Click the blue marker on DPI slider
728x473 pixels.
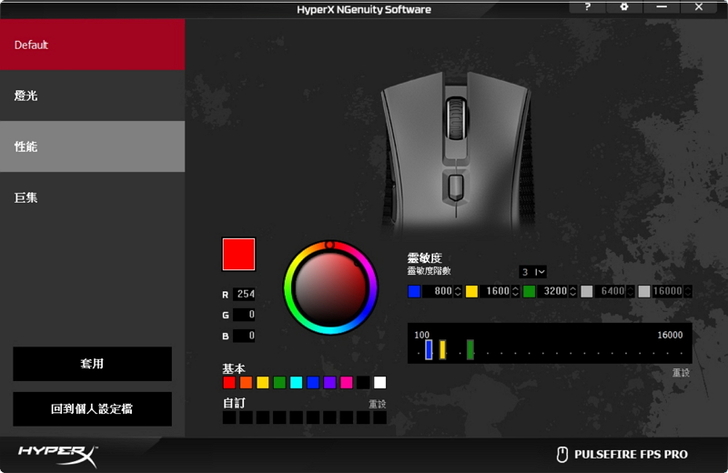click(x=429, y=350)
